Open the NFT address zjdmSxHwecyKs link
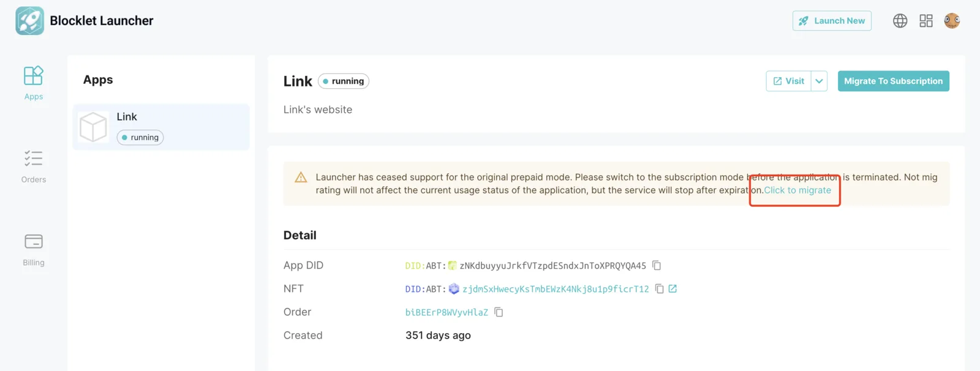 pos(556,289)
